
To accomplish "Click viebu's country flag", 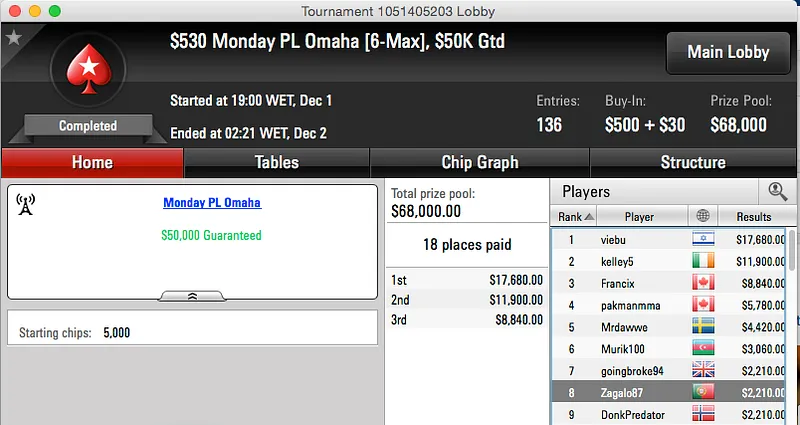I will (704, 240).
